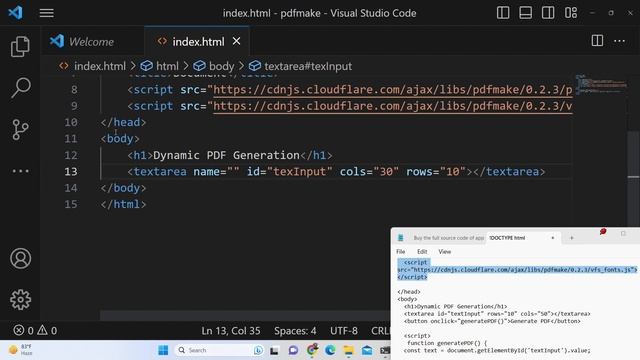Split the editor to the right

coord(597,40)
